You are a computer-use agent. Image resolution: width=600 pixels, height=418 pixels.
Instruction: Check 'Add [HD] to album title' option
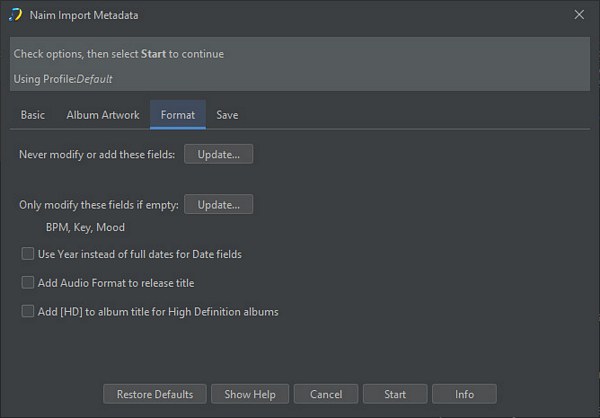click(28, 312)
